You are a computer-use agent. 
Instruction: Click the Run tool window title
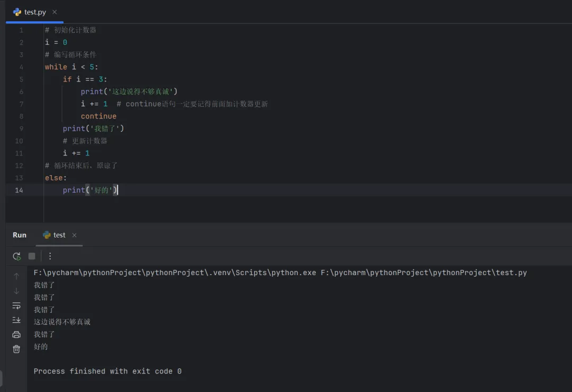pyautogui.click(x=20, y=235)
